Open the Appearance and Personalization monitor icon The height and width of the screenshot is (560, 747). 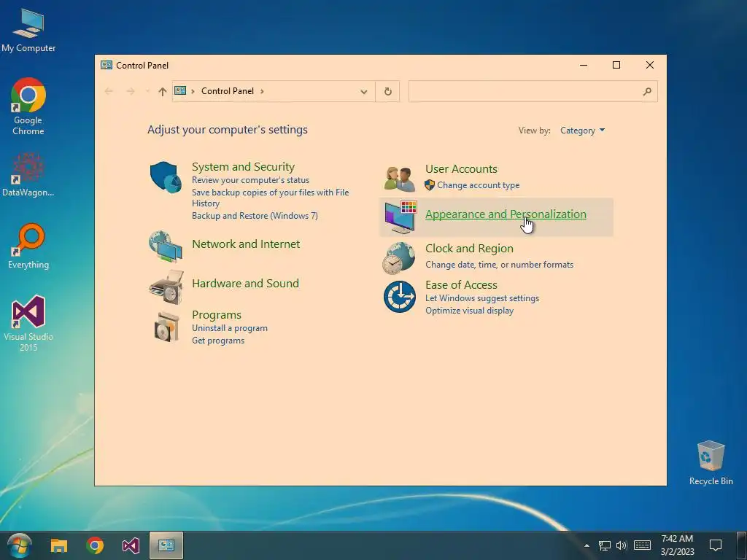tap(400, 217)
